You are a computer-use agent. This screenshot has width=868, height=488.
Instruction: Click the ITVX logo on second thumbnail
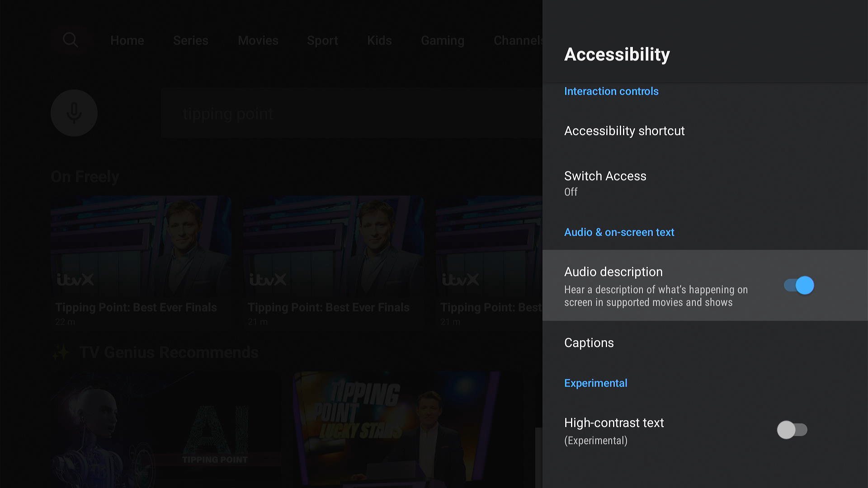[268, 280]
